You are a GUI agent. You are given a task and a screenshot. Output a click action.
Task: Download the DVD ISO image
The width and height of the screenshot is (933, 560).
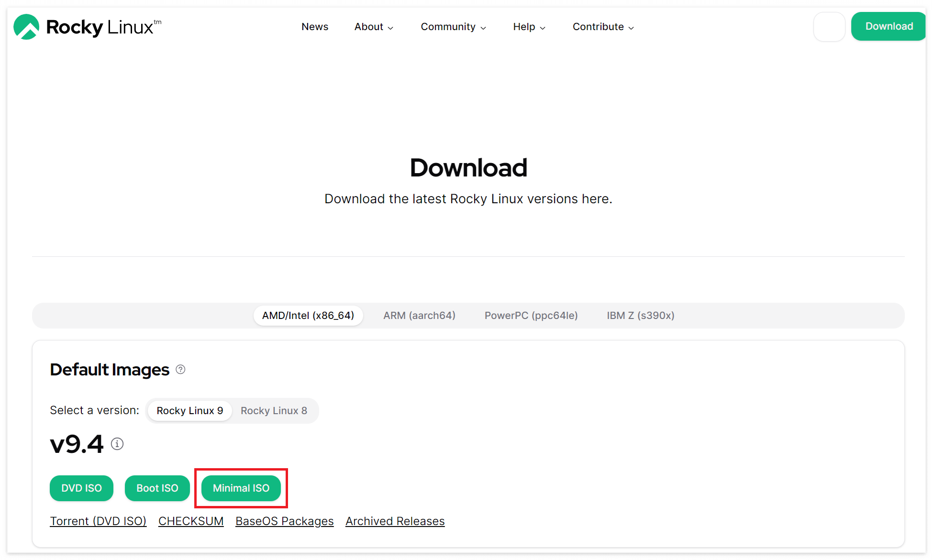81,488
